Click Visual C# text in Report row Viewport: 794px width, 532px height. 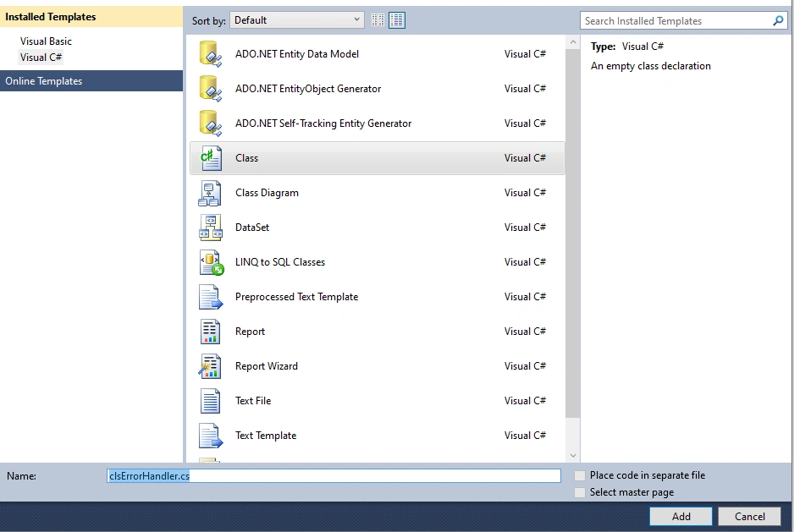point(525,332)
